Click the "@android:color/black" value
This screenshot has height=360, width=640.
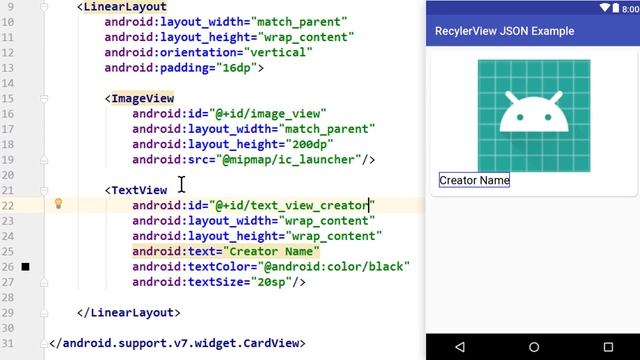[333, 267]
